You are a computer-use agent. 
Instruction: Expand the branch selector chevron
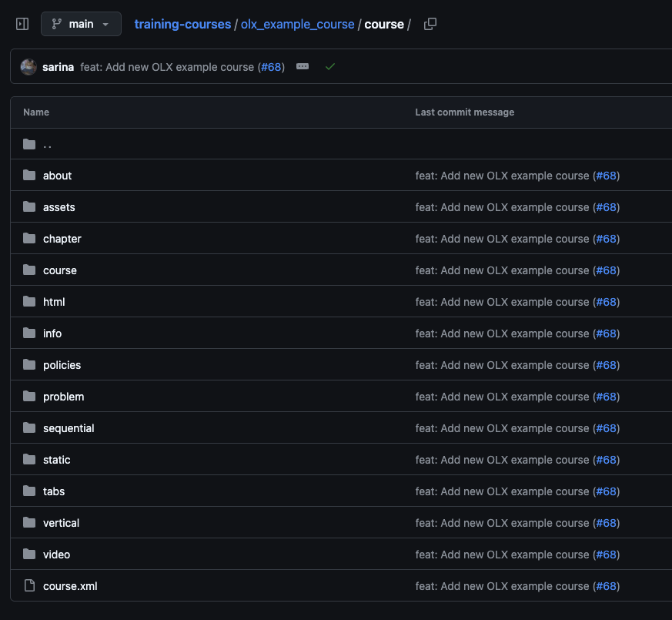(105, 23)
